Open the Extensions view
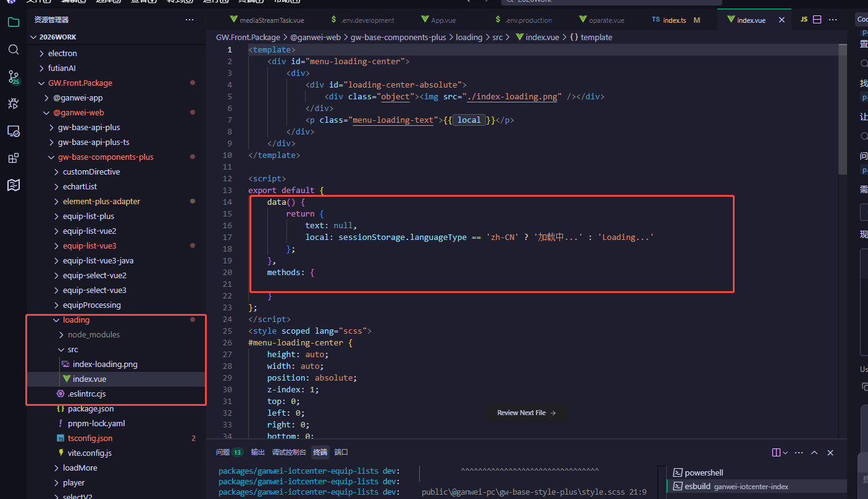868x499 pixels. pyautogui.click(x=14, y=158)
